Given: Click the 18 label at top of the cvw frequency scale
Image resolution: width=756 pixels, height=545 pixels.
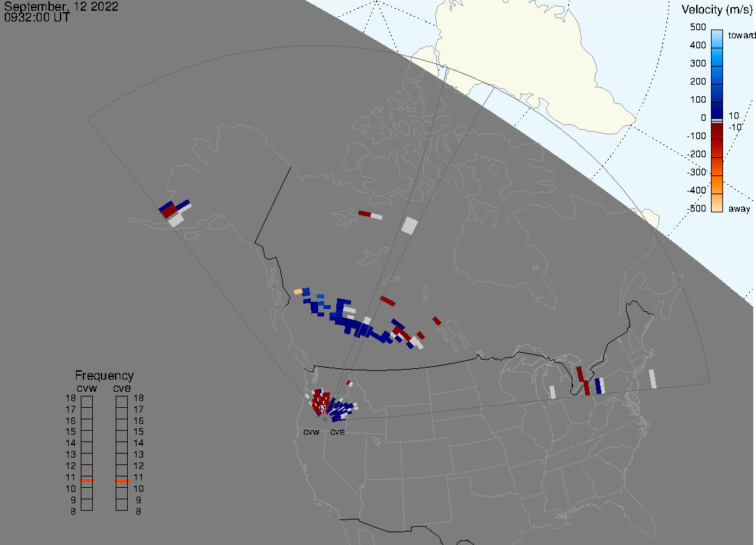Looking at the screenshot, I should [71, 398].
